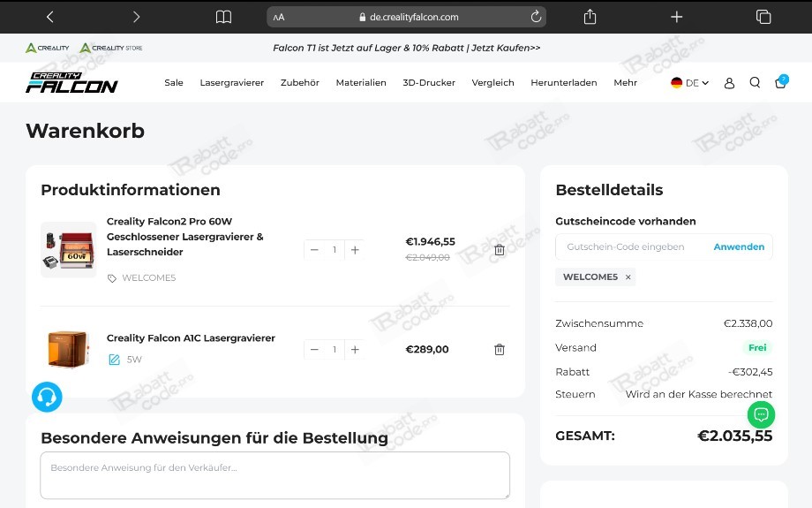Delete the Falcon2 Pro 60W with the trash icon
The image size is (812, 508).
coord(500,250)
